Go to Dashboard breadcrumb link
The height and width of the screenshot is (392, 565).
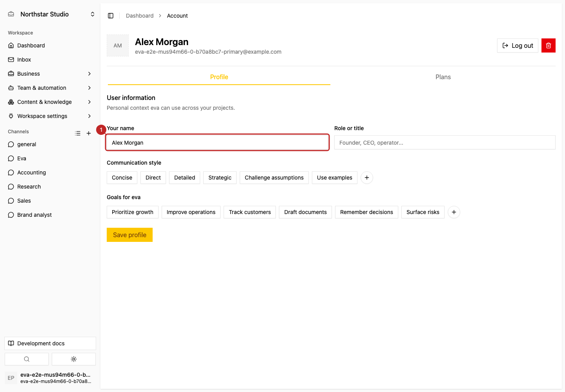click(140, 16)
